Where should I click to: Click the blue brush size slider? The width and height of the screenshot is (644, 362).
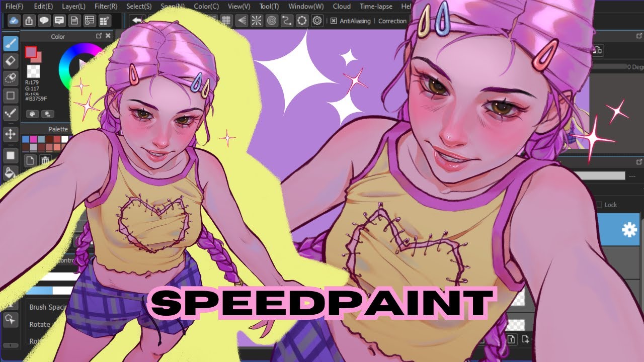click(x=39, y=290)
